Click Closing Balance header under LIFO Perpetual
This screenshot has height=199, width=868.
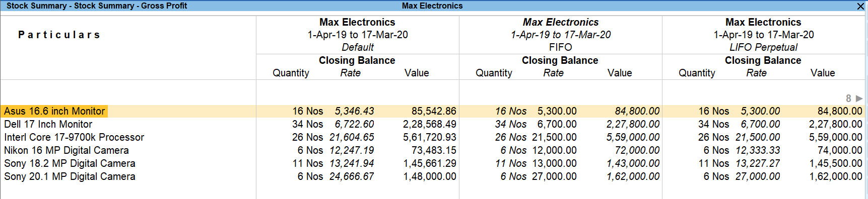[x=763, y=60]
